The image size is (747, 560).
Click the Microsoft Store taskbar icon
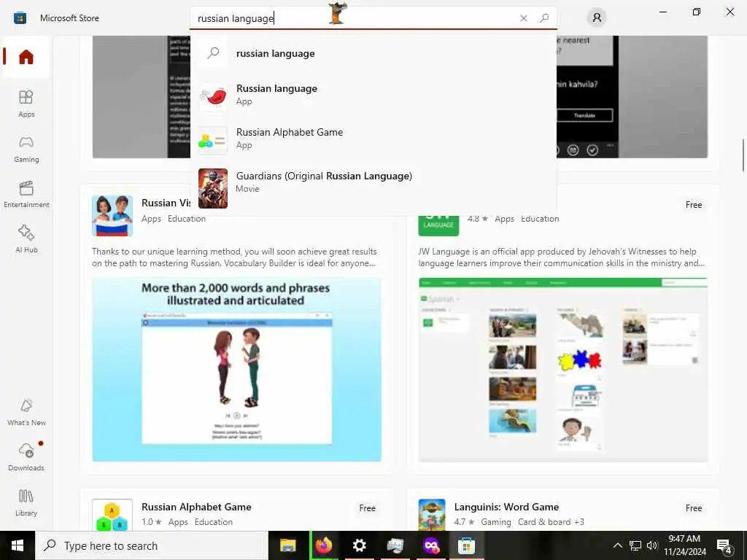(x=466, y=545)
